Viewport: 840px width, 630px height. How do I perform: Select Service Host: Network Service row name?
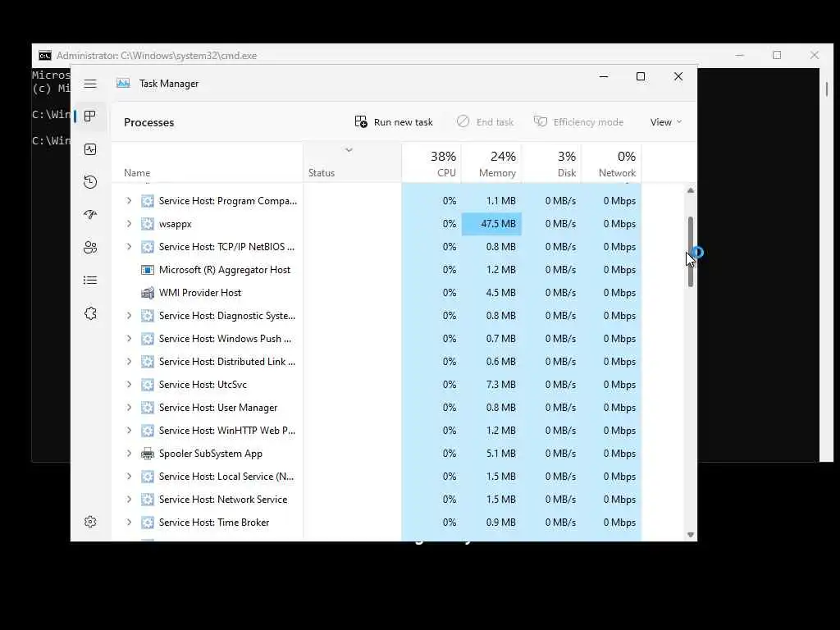pyautogui.click(x=223, y=500)
